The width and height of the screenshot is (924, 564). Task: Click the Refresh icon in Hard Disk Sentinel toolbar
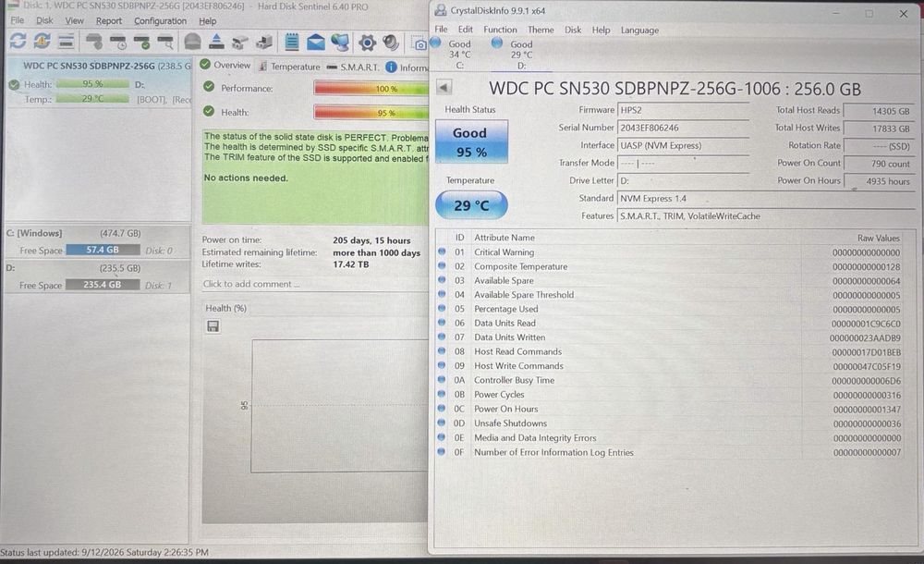18,41
